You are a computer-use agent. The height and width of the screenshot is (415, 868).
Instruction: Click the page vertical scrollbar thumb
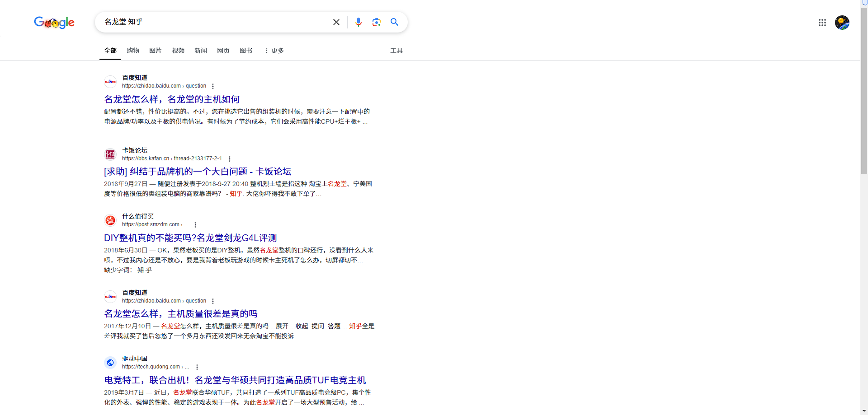864,90
